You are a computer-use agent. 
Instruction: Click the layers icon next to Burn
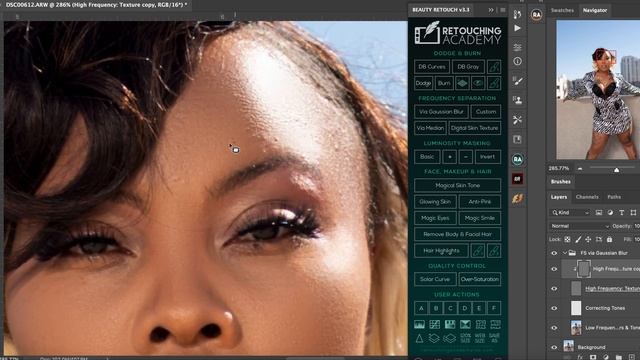[462, 83]
